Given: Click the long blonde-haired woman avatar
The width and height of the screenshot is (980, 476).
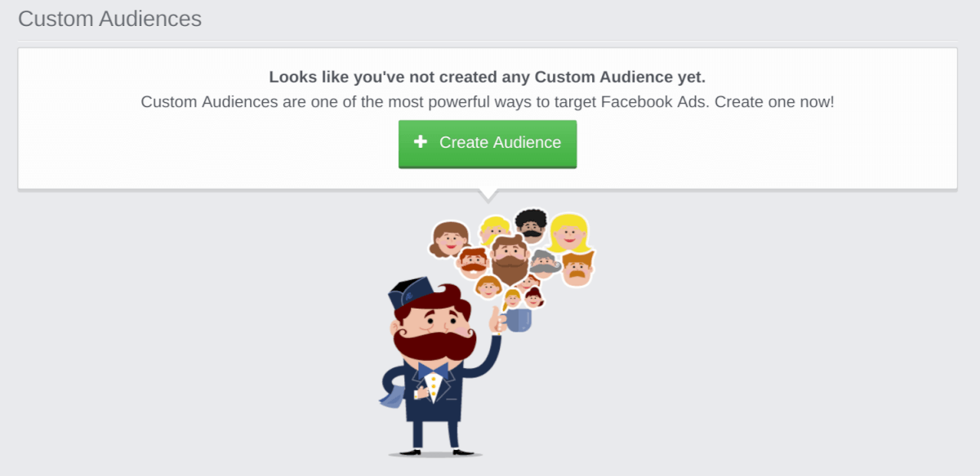Looking at the screenshot, I should 569,234.
